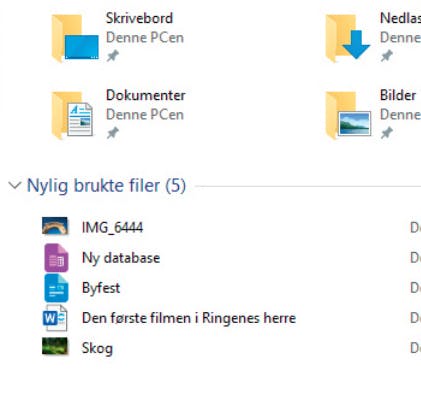Open the Bilder folder icon

tap(348, 115)
